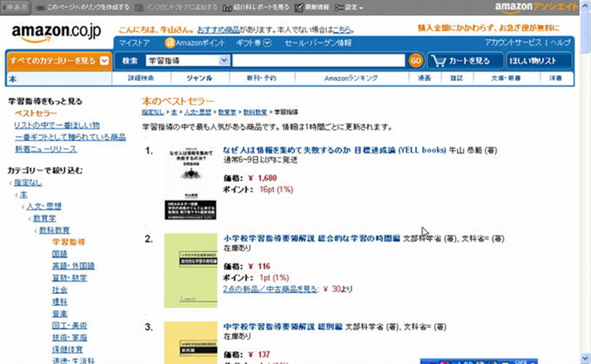
Task: Select 指定なし in the category tree
Action: [x=28, y=183]
